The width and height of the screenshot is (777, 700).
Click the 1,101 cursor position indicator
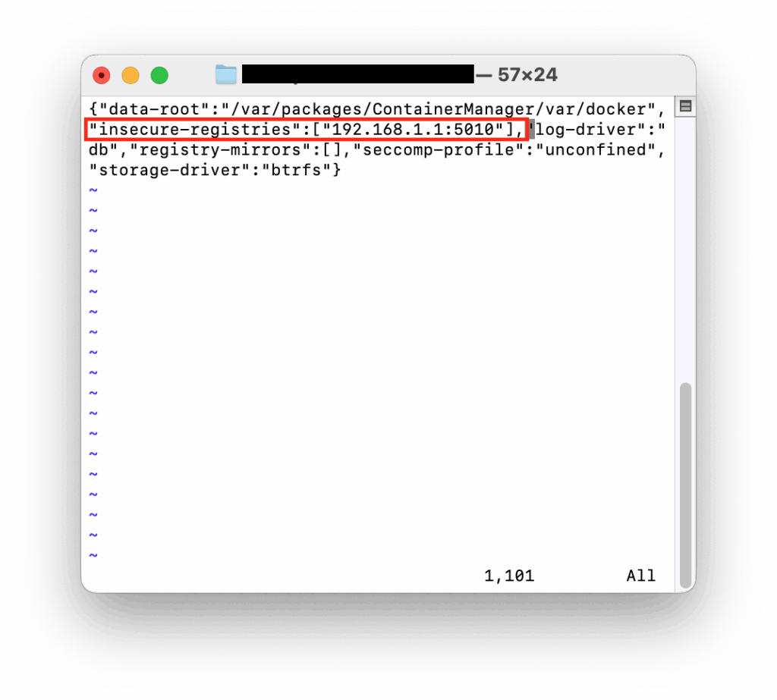click(509, 576)
